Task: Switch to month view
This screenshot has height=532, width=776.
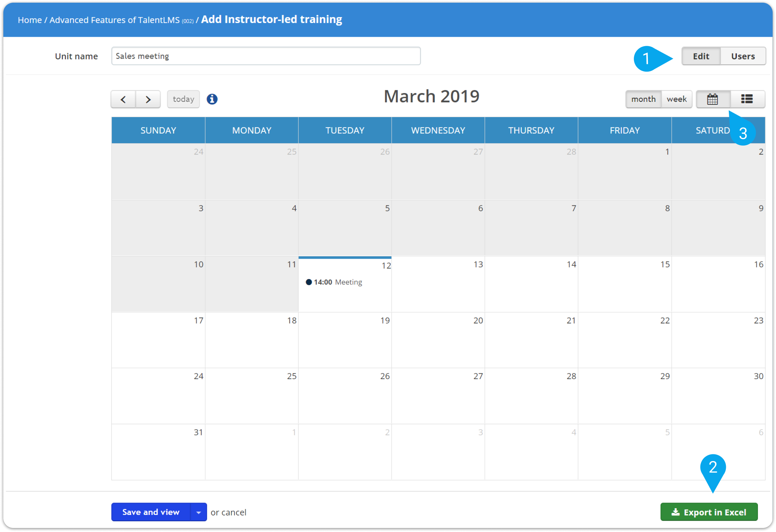Action: click(x=643, y=98)
